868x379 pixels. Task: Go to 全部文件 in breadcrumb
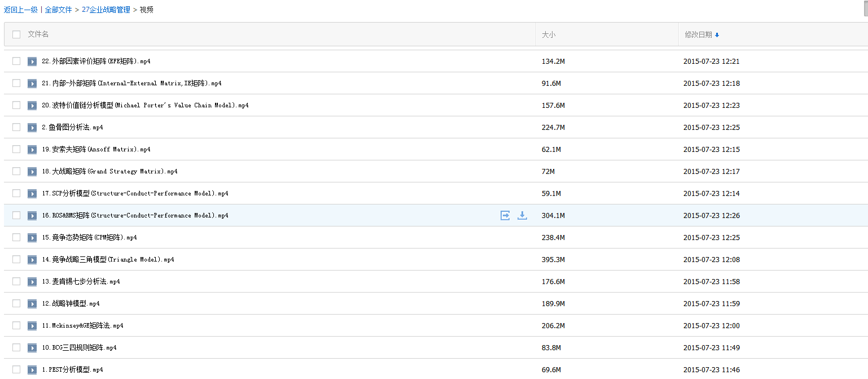click(58, 10)
